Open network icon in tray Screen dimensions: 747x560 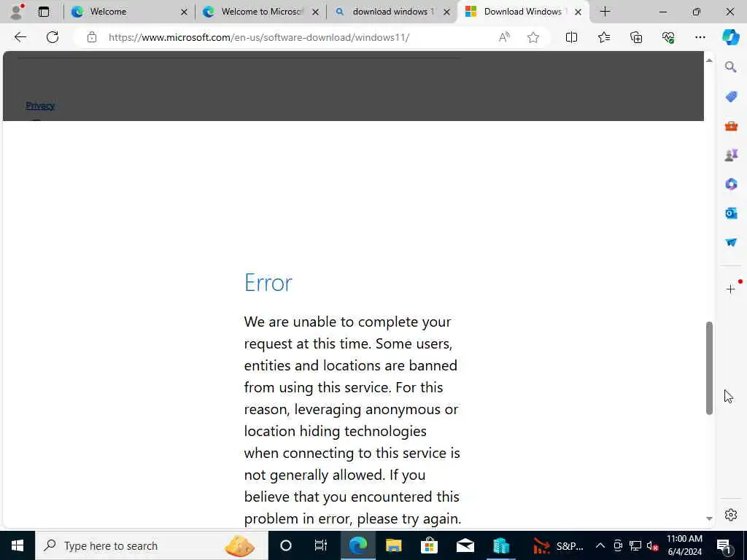pos(635,545)
